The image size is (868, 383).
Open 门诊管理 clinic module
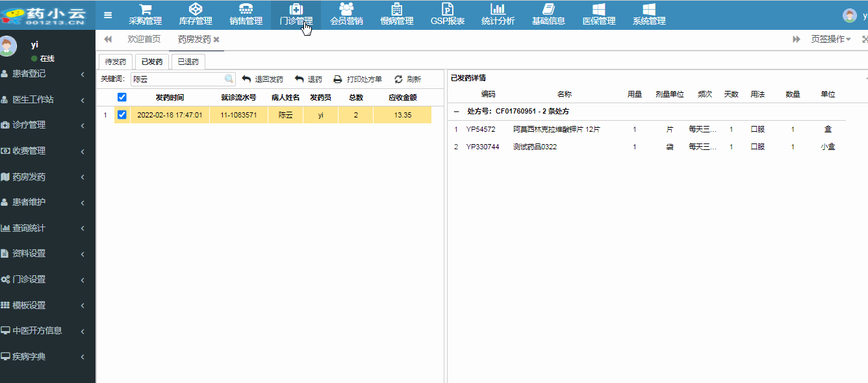pos(296,14)
